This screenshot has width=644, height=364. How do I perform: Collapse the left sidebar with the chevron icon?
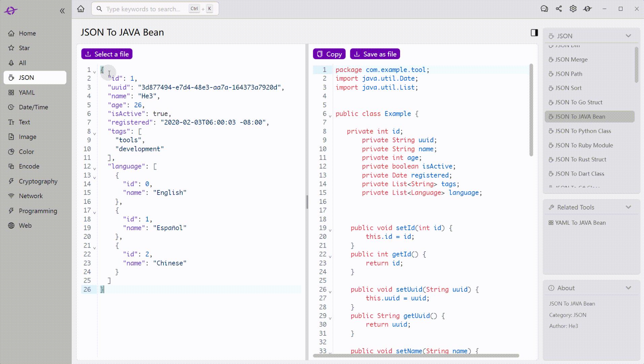tap(63, 10)
